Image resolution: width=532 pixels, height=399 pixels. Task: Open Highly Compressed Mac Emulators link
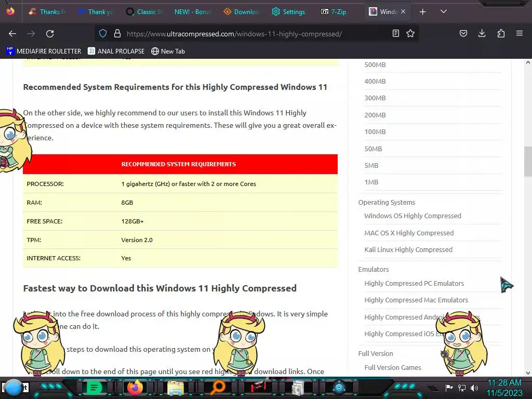(x=416, y=300)
